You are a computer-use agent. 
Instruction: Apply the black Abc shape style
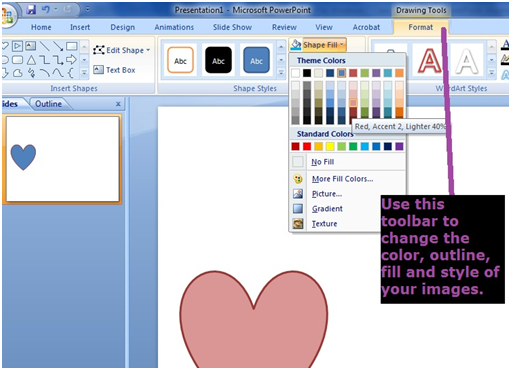218,60
